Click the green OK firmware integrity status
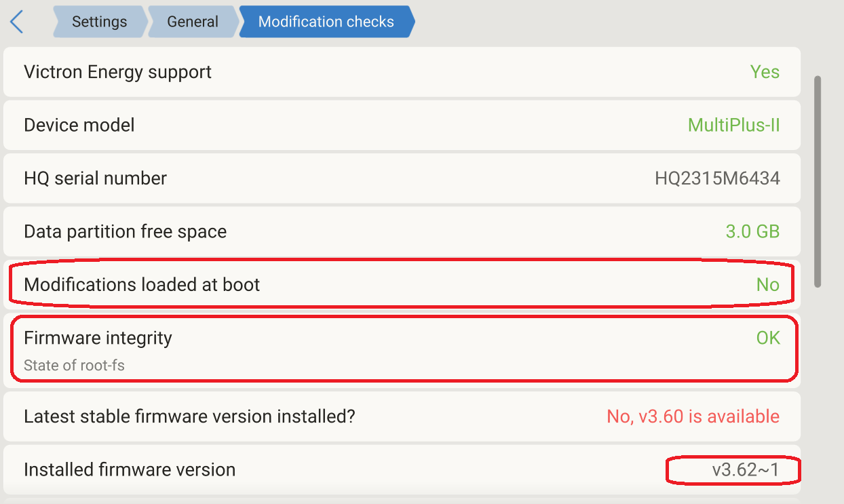 coord(768,338)
